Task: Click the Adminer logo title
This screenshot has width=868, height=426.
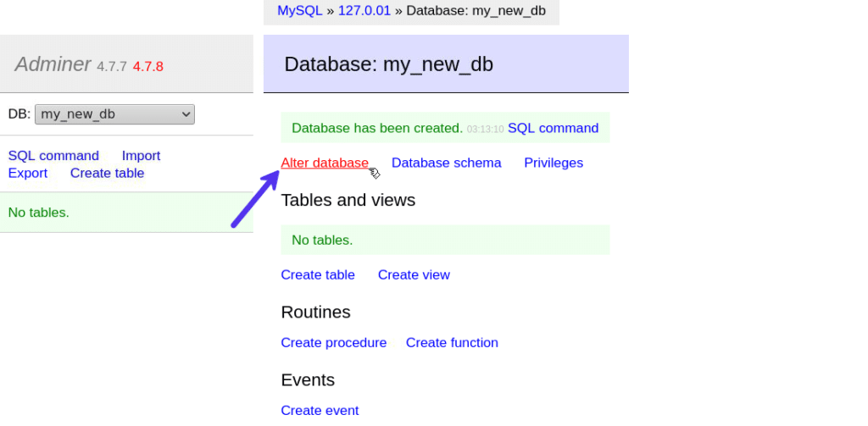Action: [53, 64]
